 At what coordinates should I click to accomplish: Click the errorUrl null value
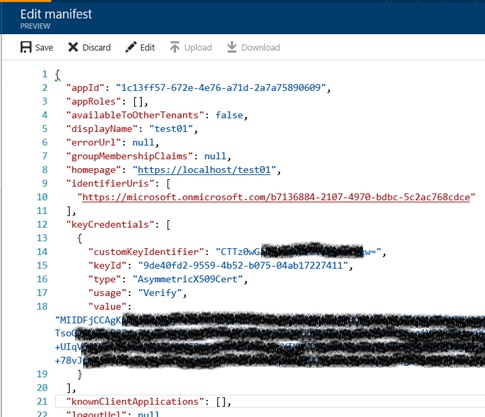click(143, 143)
